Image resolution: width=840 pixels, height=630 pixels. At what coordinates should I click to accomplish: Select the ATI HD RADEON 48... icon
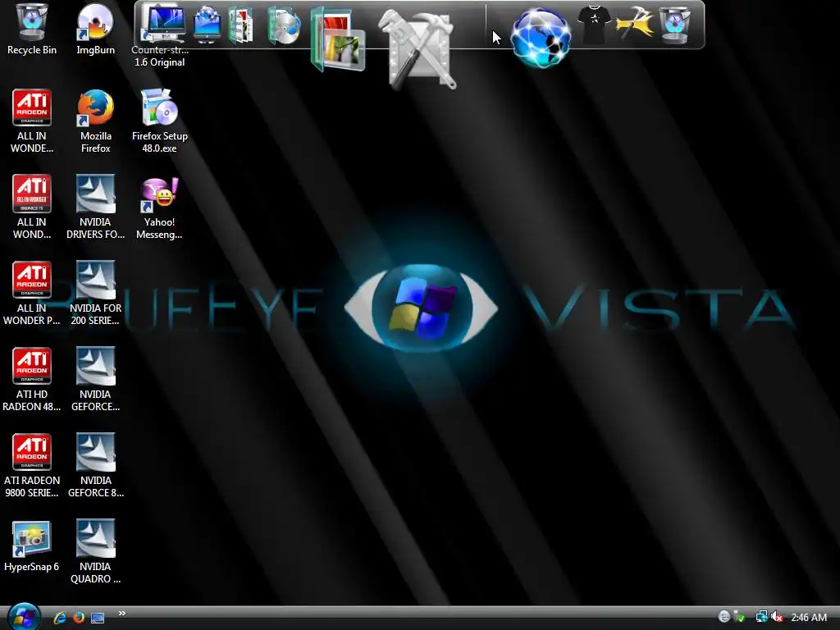tap(32, 380)
